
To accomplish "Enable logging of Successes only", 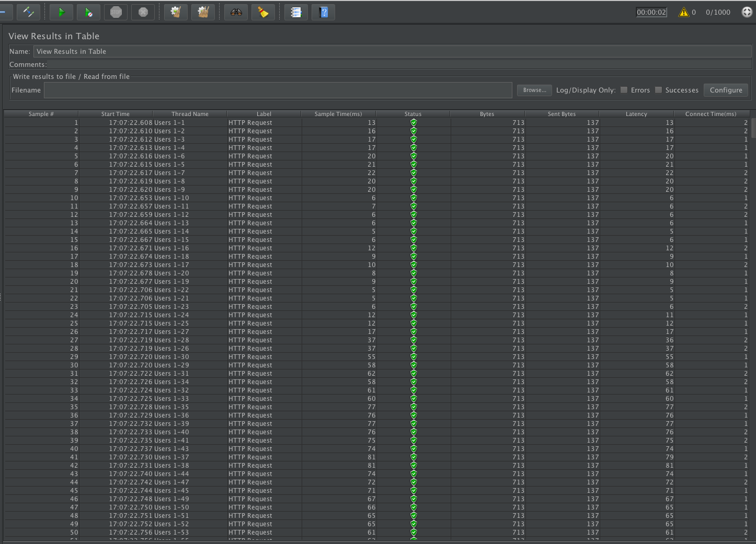I will 659,90.
